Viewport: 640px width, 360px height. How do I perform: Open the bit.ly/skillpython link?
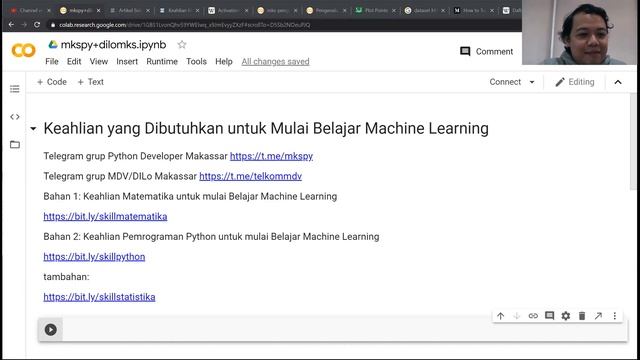click(94, 257)
